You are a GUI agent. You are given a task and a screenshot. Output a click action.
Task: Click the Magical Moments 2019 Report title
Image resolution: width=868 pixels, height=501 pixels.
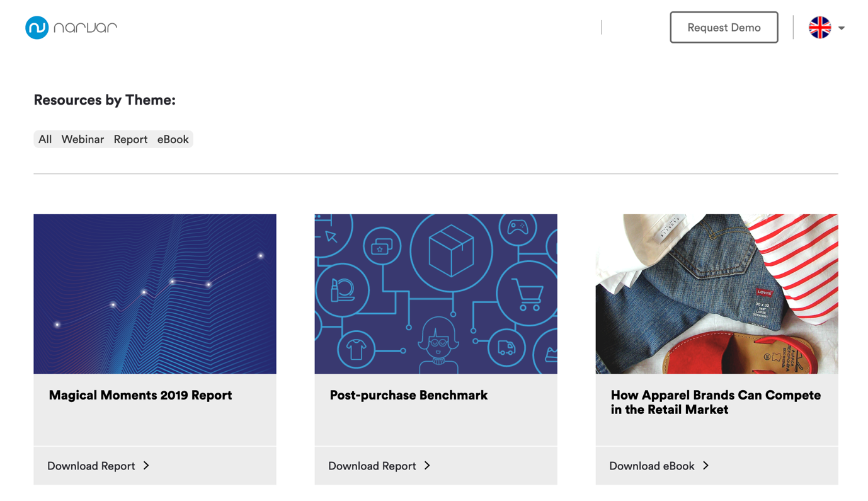tap(140, 395)
